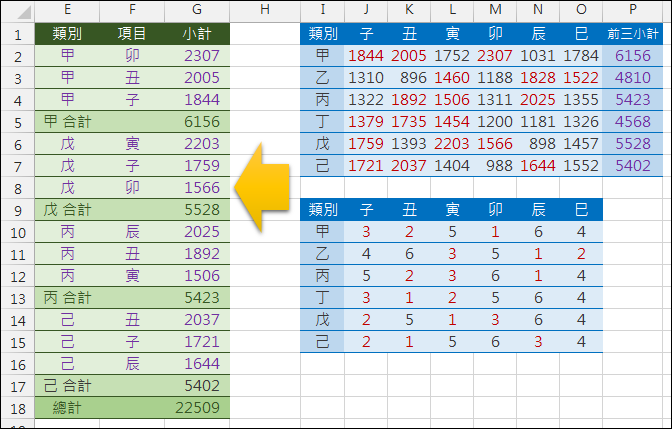Click 寅 item cell in row 6

tap(132, 144)
